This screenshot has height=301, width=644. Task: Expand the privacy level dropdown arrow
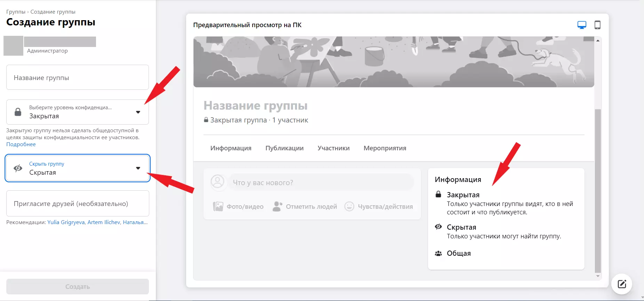pos(138,112)
